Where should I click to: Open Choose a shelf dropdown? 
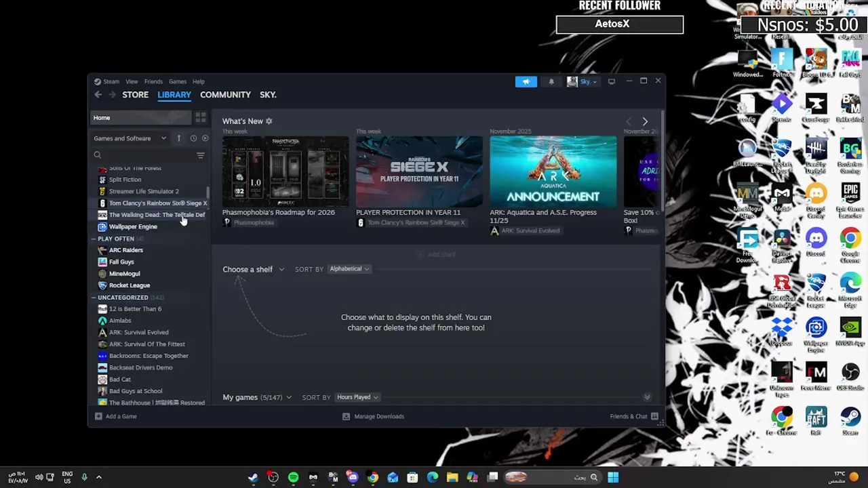pos(253,269)
